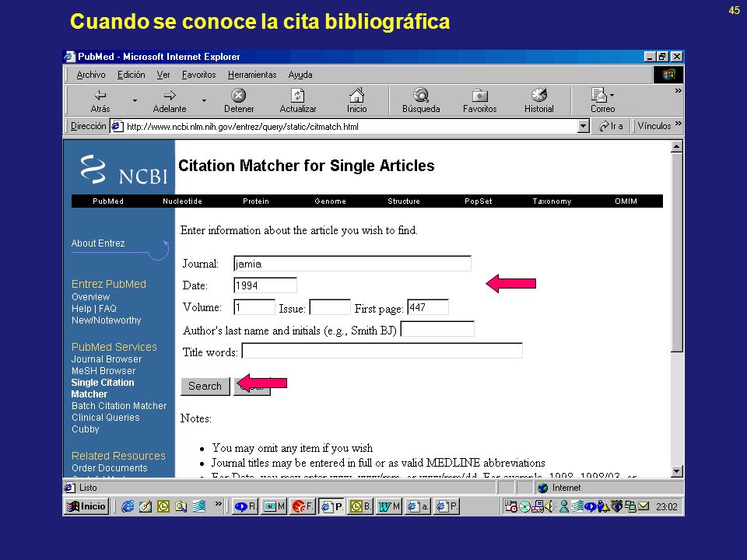Click the Correo mail toolbar icon
The width and height of the screenshot is (747, 560).
(599, 95)
